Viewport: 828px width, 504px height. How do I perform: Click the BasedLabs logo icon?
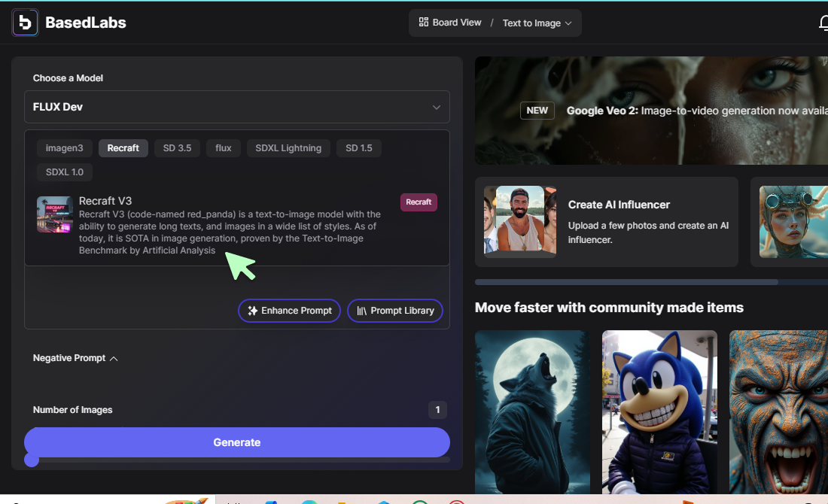point(25,23)
